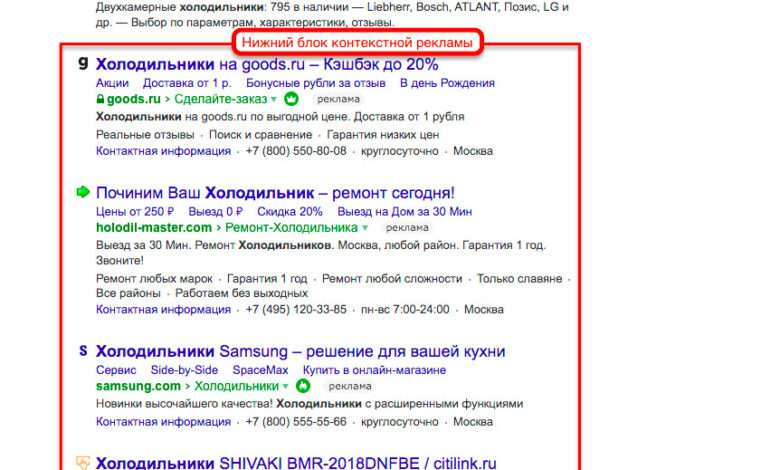Open 'Контактная информация' of holodil-master ad
780x470 pixels.
tap(163, 309)
